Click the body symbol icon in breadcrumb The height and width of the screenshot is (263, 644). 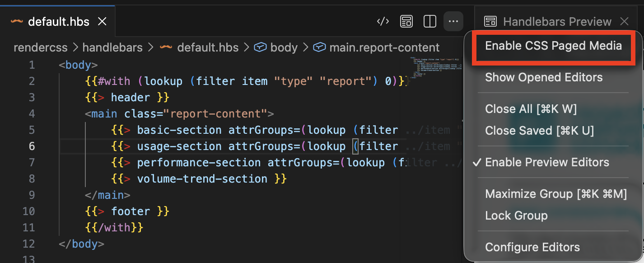tap(260, 47)
